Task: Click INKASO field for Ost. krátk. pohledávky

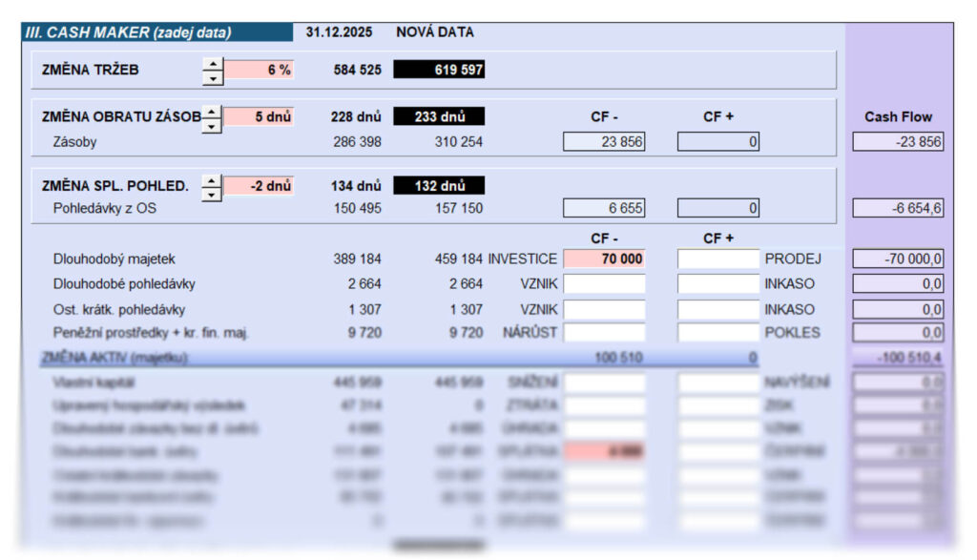Action: pos(718,309)
